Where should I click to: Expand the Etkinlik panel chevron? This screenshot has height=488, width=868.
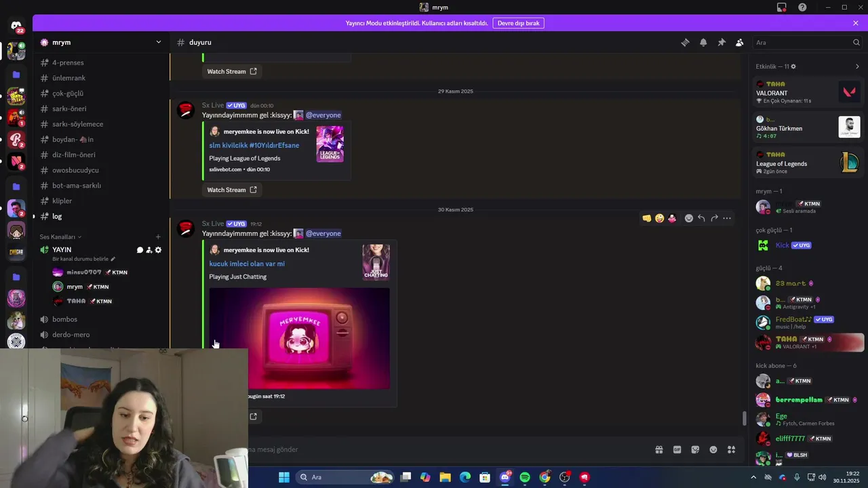tap(857, 66)
